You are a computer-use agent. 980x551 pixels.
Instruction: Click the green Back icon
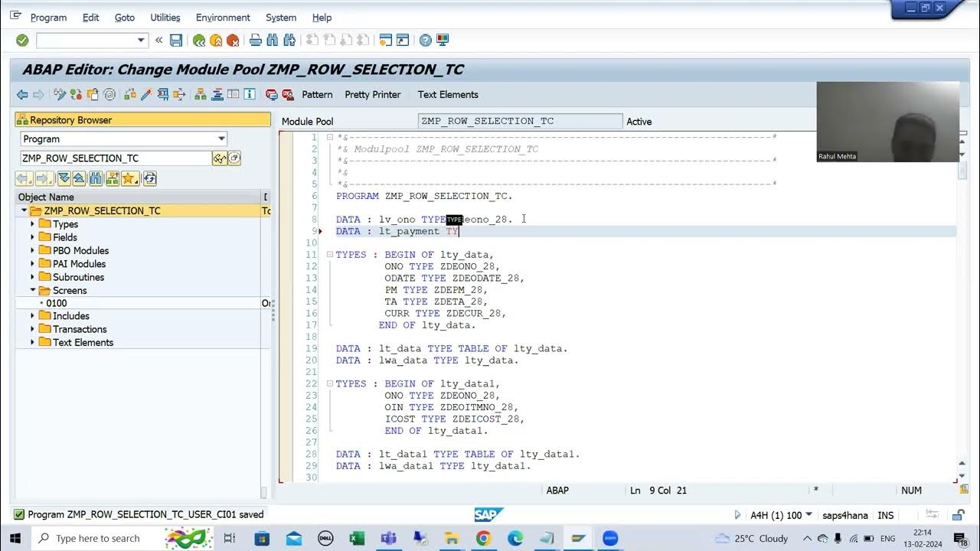coord(199,40)
